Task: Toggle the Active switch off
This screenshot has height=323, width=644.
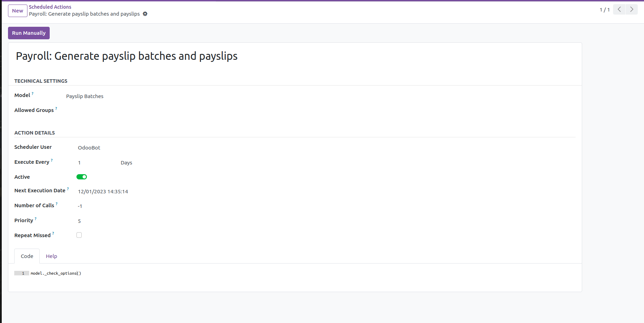Action: click(82, 177)
